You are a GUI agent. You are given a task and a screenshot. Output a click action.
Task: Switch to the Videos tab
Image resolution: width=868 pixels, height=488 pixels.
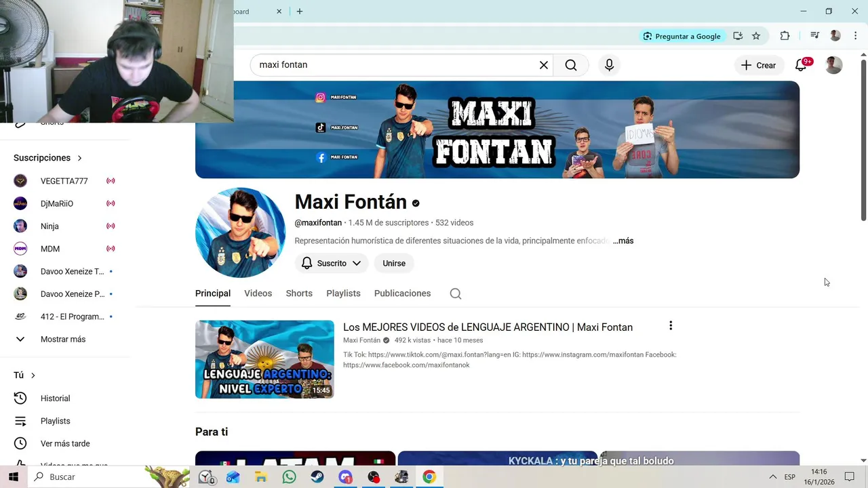click(258, 293)
